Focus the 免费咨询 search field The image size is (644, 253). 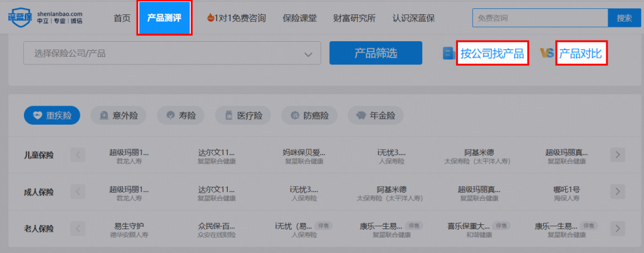click(540, 18)
